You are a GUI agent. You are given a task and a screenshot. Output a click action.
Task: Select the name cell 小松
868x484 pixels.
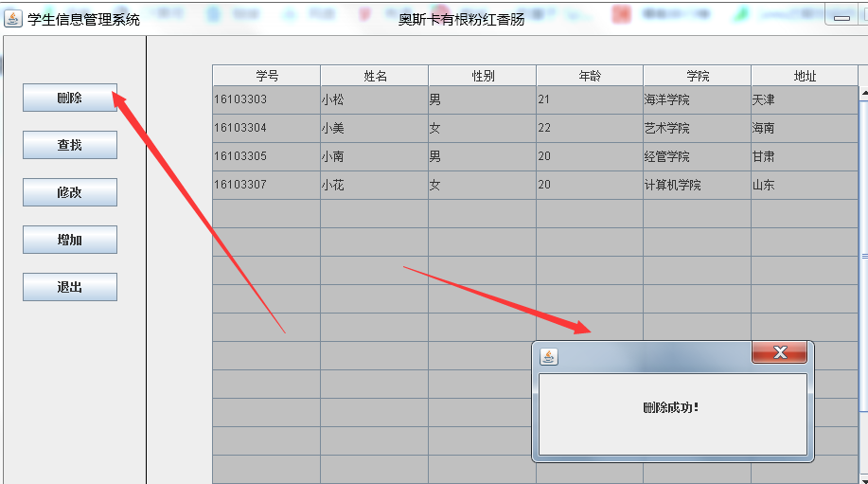[x=374, y=99]
